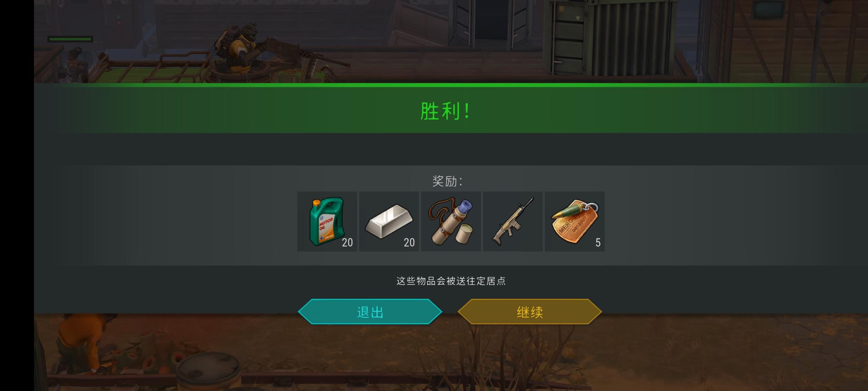Select the silver metal bar reward
This screenshot has width=868, height=391.
(389, 222)
